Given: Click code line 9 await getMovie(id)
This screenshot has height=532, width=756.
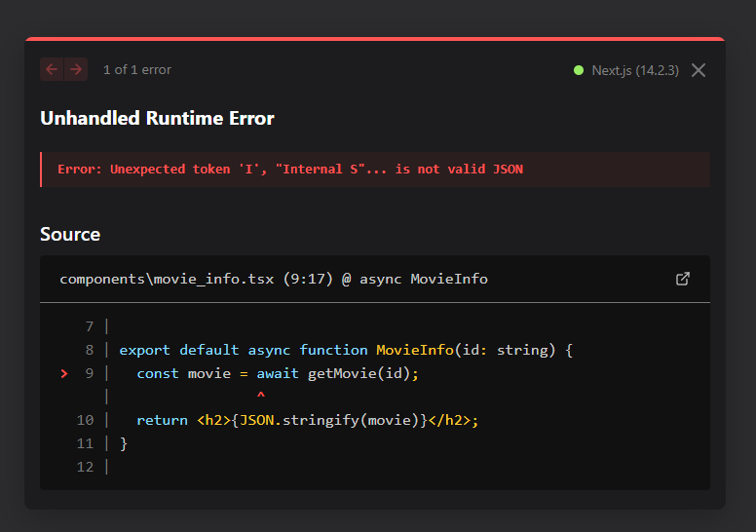Looking at the screenshot, I should (278, 373).
